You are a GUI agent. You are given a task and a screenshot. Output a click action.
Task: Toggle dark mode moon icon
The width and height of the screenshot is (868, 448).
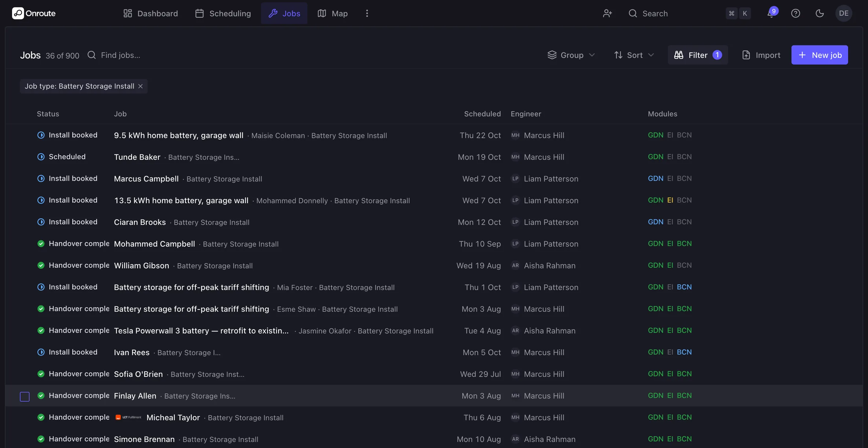tap(820, 14)
